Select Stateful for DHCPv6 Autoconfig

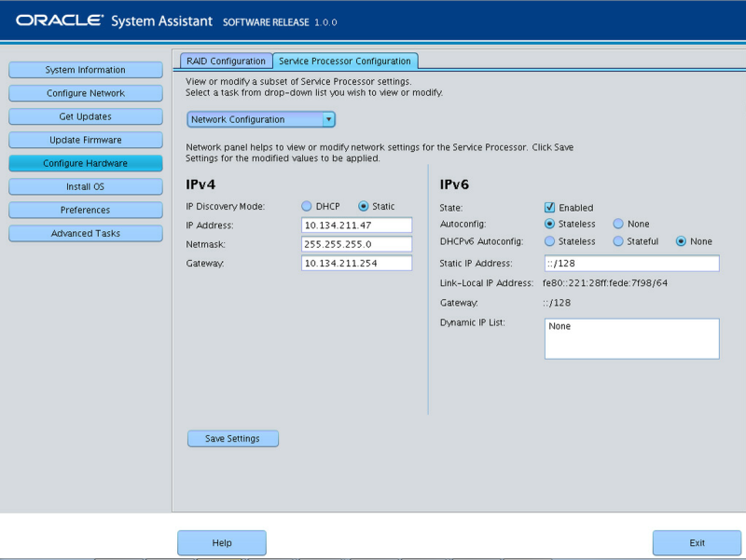click(x=618, y=241)
